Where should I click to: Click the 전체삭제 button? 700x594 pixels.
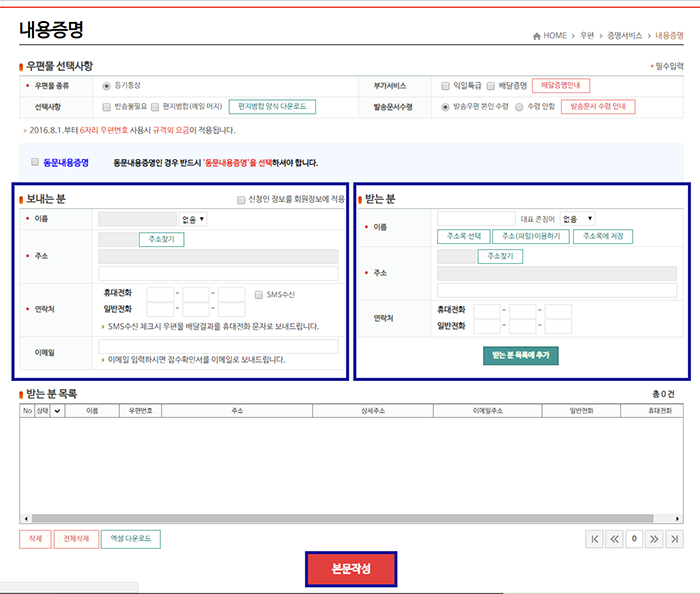tap(76, 539)
